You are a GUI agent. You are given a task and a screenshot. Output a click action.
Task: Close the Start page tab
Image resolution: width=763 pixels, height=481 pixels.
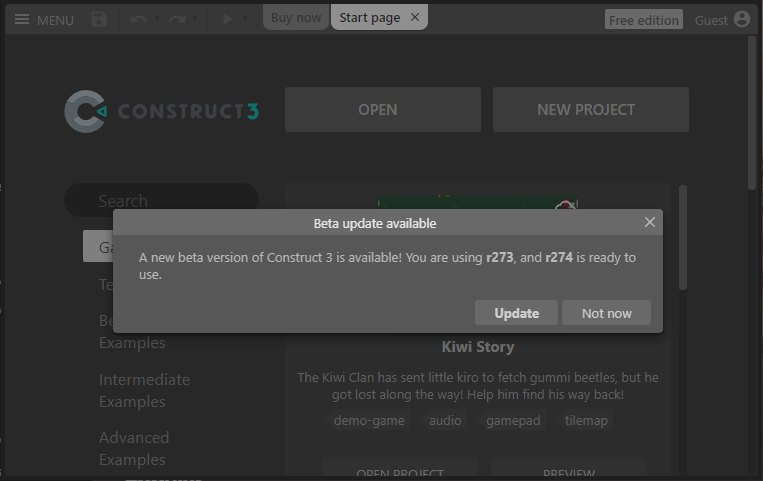tap(415, 17)
